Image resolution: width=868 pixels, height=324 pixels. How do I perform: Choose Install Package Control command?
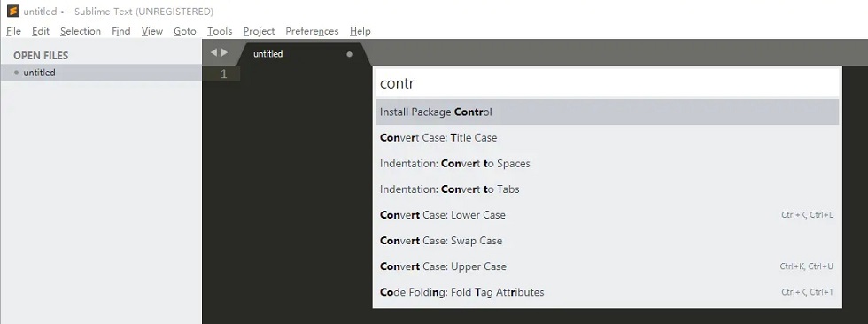pyautogui.click(x=607, y=112)
